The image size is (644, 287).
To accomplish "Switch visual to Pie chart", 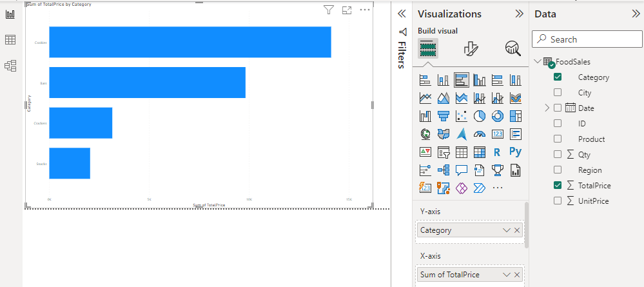I will (x=480, y=116).
